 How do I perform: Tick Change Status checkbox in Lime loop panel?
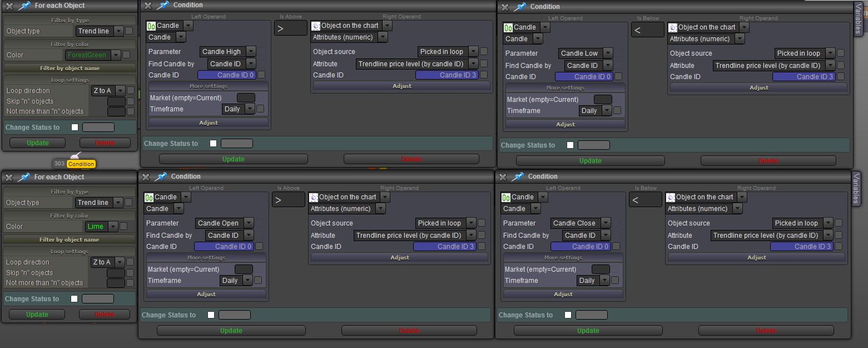point(75,299)
